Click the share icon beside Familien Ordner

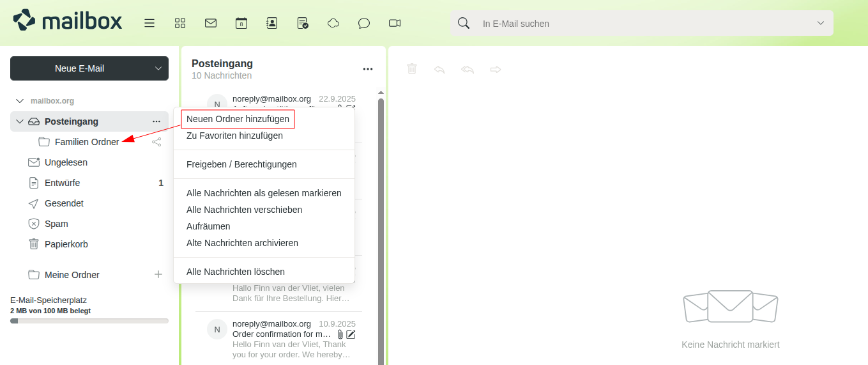[x=156, y=142]
